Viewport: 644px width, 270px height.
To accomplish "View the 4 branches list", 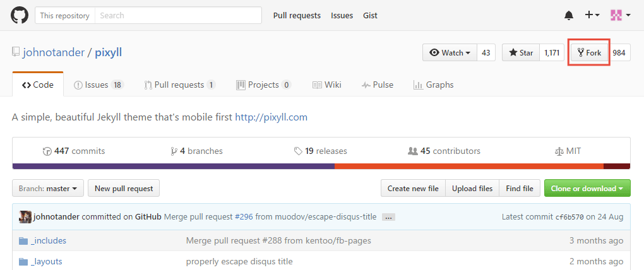I will (x=196, y=151).
